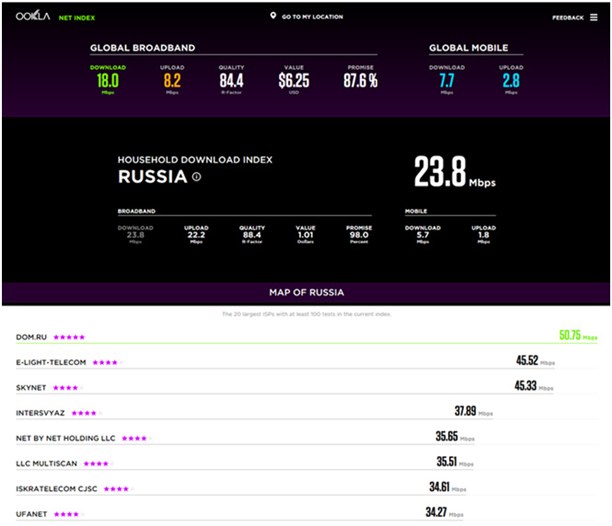The width and height of the screenshot is (612, 526).
Task: Click the Ookla logo
Action: click(33, 17)
